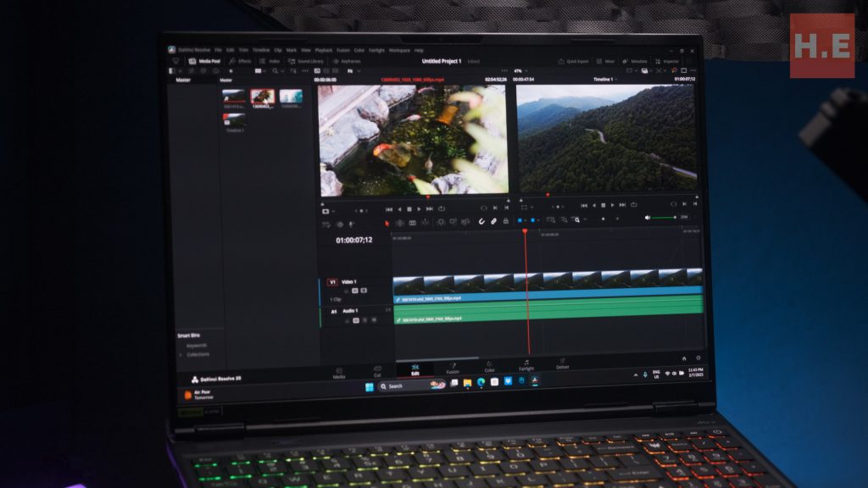868x488 pixels.
Task: Expand the viewer zoom percentage dropdown
Action: pos(520,71)
